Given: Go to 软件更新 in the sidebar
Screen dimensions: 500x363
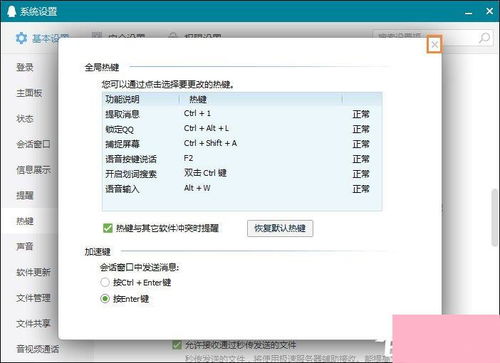Looking at the screenshot, I should coord(33,272).
